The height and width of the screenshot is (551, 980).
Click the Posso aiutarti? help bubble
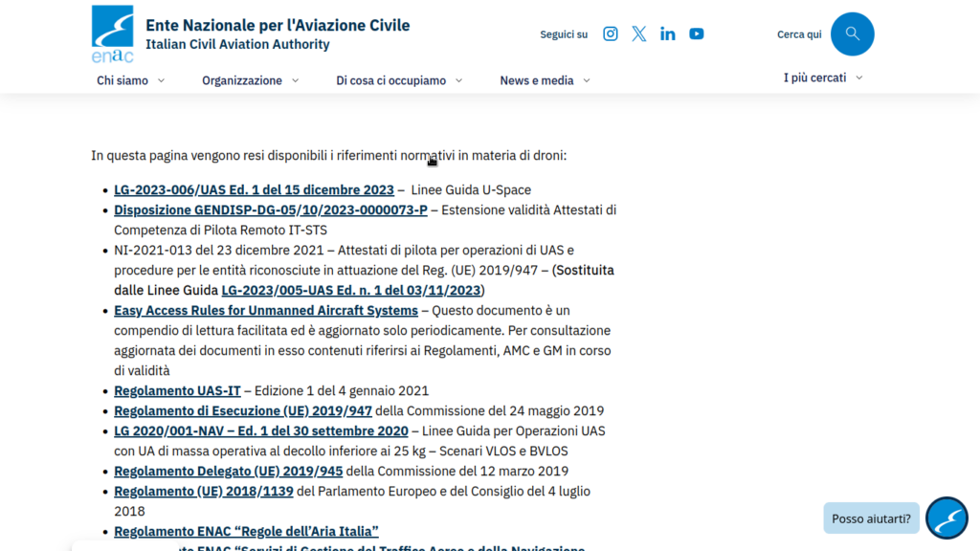871,518
